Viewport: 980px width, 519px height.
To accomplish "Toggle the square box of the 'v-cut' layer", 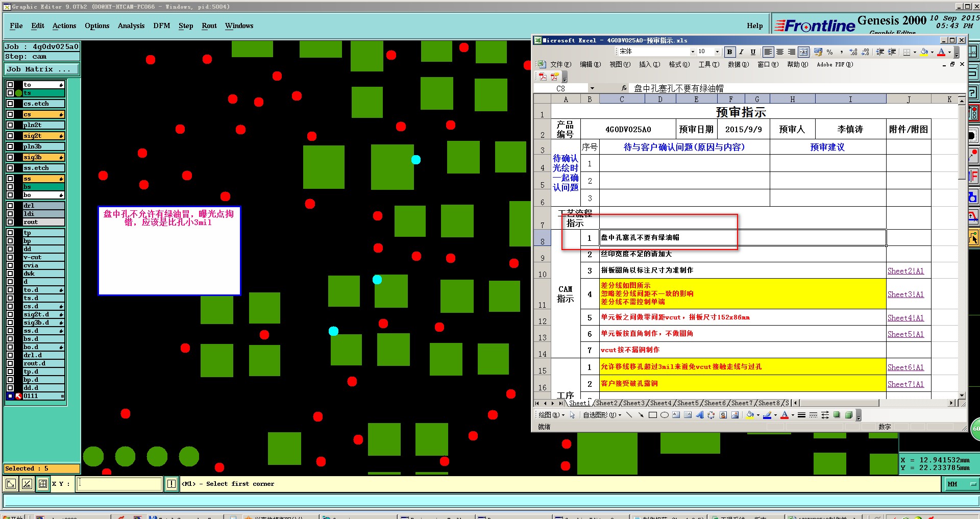I will [10, 257].
